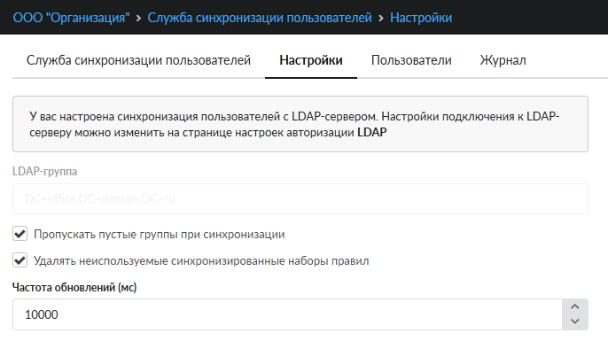
Task: Toggle the Пропускать пустые группы checkbox
Action: (x=19, y=235)
